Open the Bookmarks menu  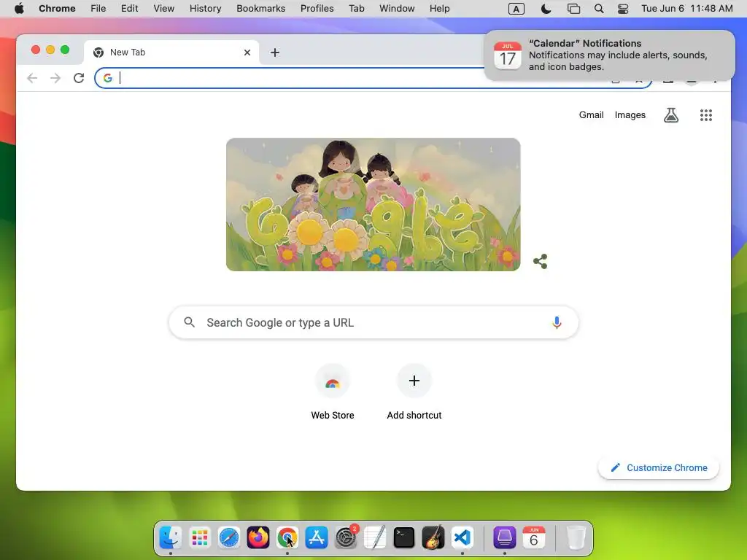261,9
